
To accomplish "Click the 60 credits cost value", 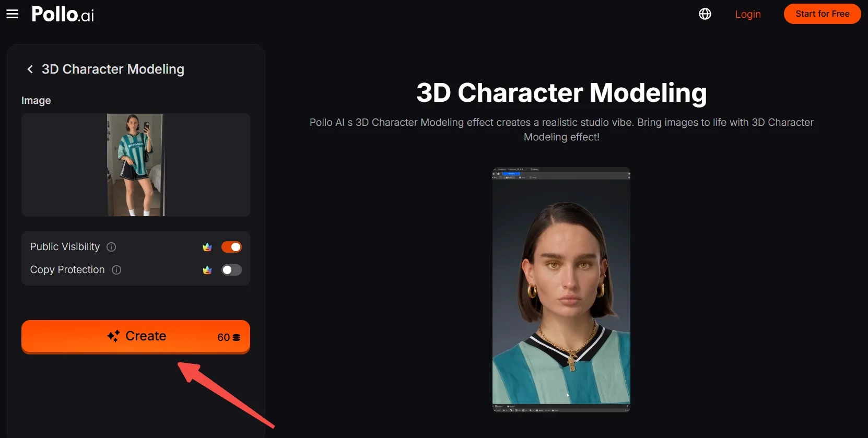I will coord(224,338).
